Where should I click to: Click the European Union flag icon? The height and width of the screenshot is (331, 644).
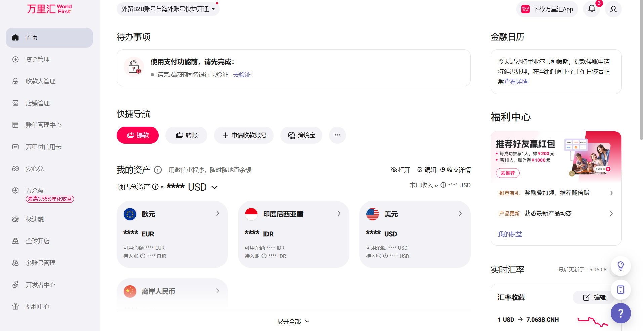[x=130, y=214]
